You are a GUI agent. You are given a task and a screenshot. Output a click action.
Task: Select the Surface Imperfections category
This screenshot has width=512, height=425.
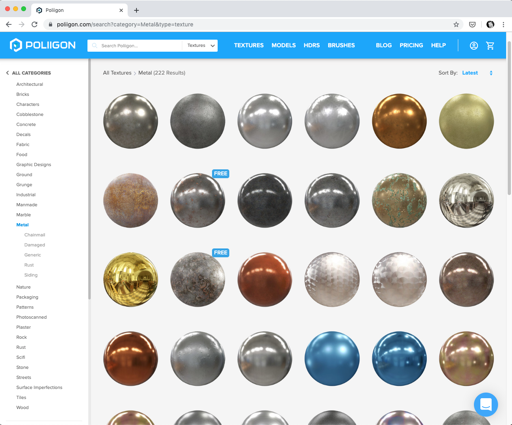pyautogui.click(x=39, y=387)
